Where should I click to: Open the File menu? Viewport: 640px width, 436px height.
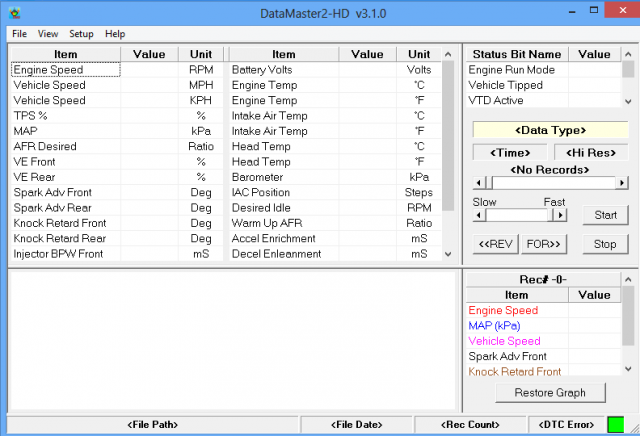coord(19,34)
